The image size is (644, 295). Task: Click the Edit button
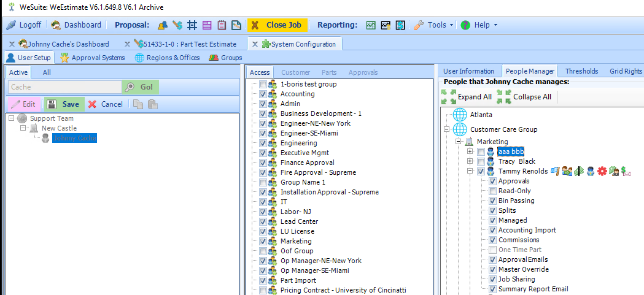(24, 104)
